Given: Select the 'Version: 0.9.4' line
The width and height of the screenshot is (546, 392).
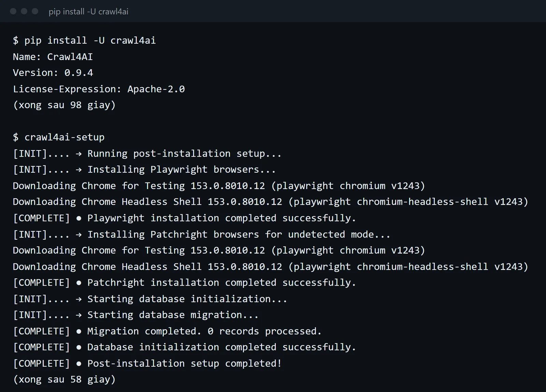Looking at the screenshot, I should 53,73.
